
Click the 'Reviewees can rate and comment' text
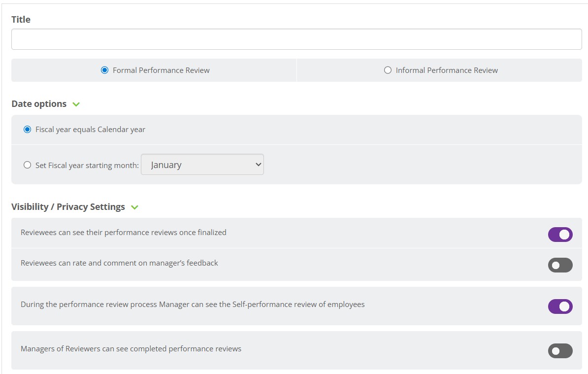pos(119,263)
